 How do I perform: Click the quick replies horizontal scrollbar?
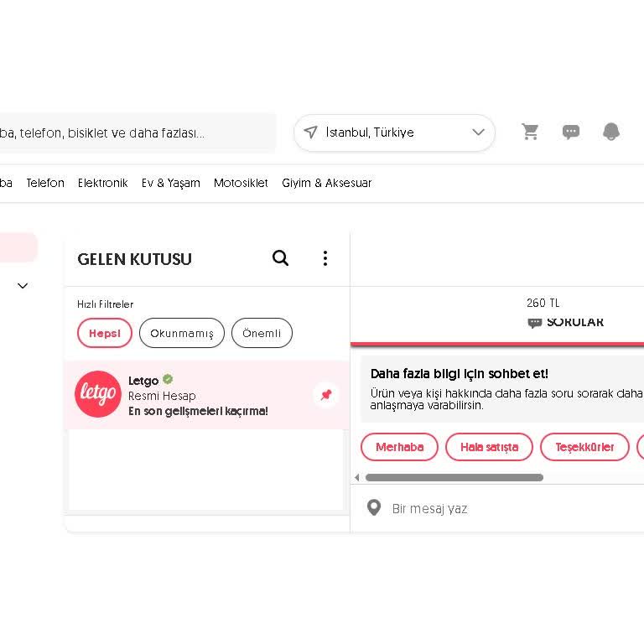click(x=454, y=477)
